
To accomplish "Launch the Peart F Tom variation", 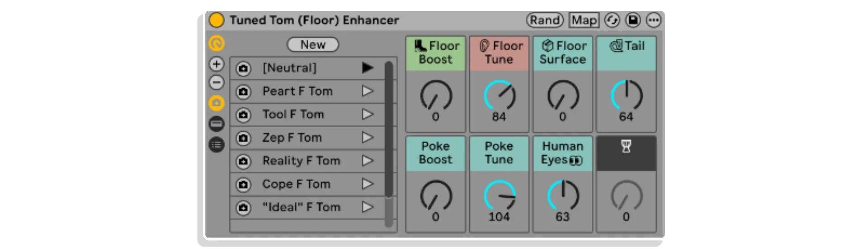I will point(368,91).
